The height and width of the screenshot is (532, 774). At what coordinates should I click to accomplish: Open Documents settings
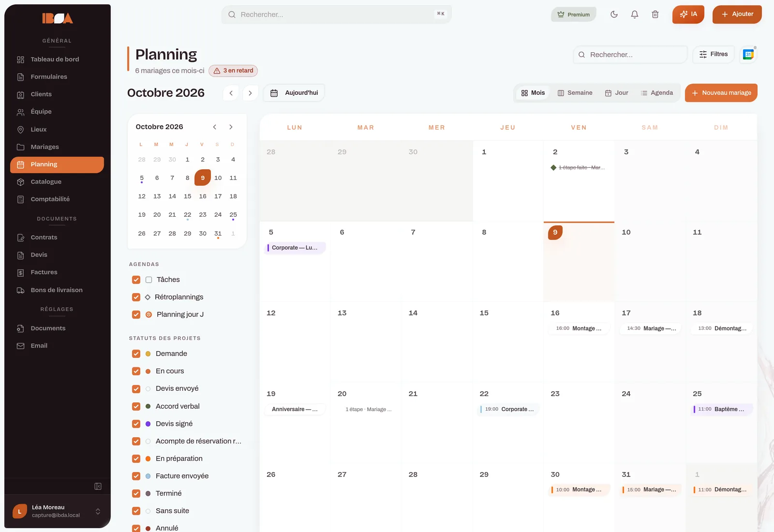[x=57, y=328]
